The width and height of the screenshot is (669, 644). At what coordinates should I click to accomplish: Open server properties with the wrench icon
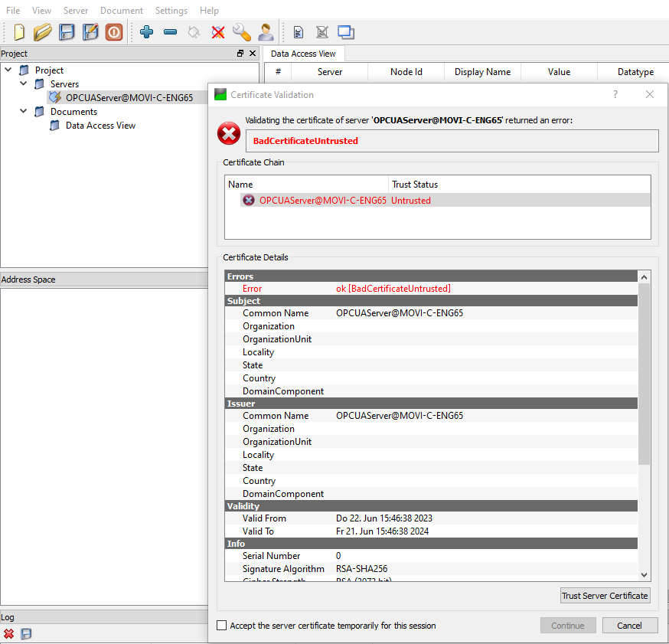[242, 32]
